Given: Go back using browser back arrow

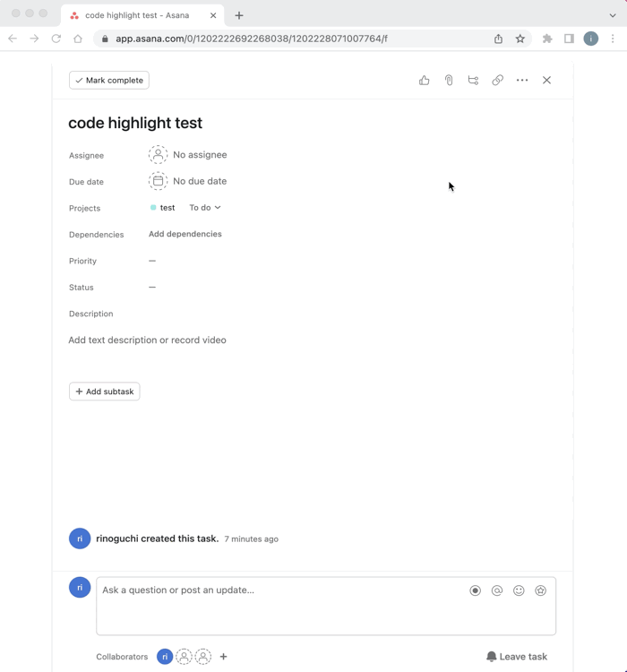Looking at the screenshot, I should [13, 39].
